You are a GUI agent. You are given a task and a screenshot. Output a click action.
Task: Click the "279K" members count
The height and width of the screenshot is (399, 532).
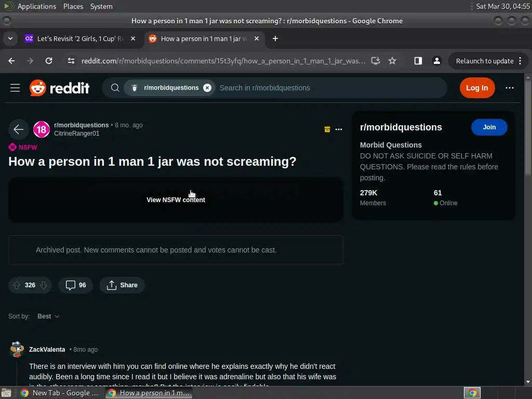click(x=368, y=193)
